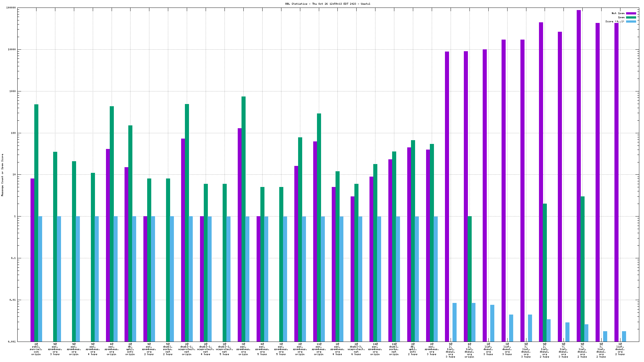Click the 10000 tick on the y-axis
Image resolution: width=644 pixels, height=362 pixels.
tap(12, 49)
